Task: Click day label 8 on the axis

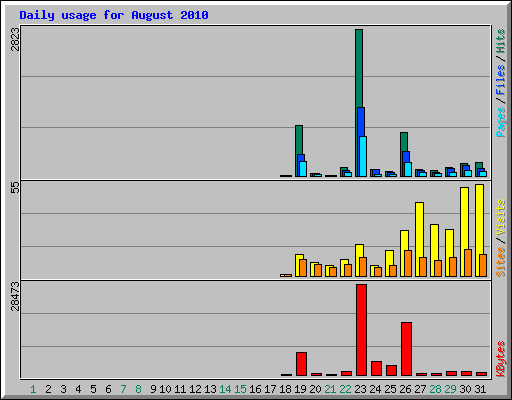Action: (x=138, y=389)
